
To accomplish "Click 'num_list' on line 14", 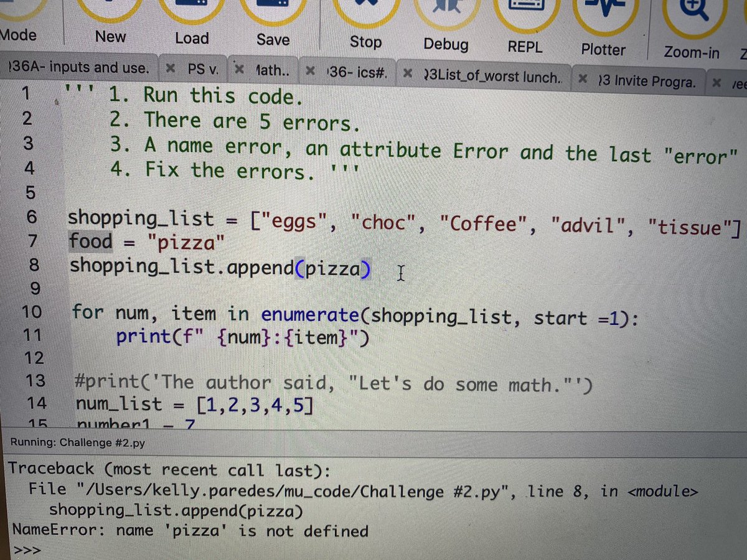I will click(119, 404).
